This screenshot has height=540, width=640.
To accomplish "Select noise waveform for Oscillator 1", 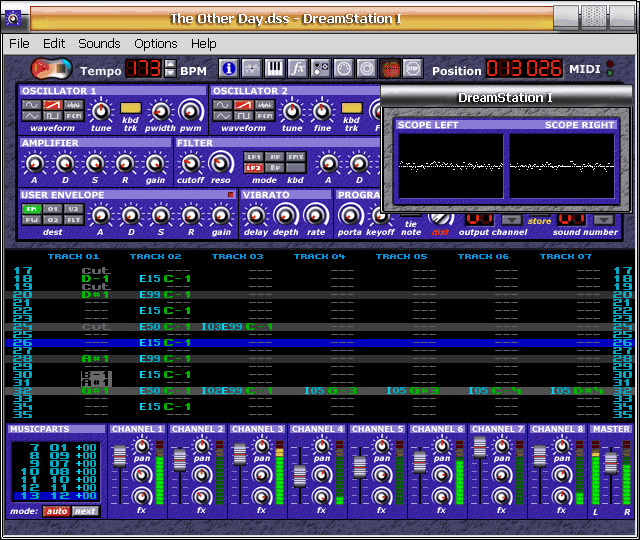I will [74, 105].
